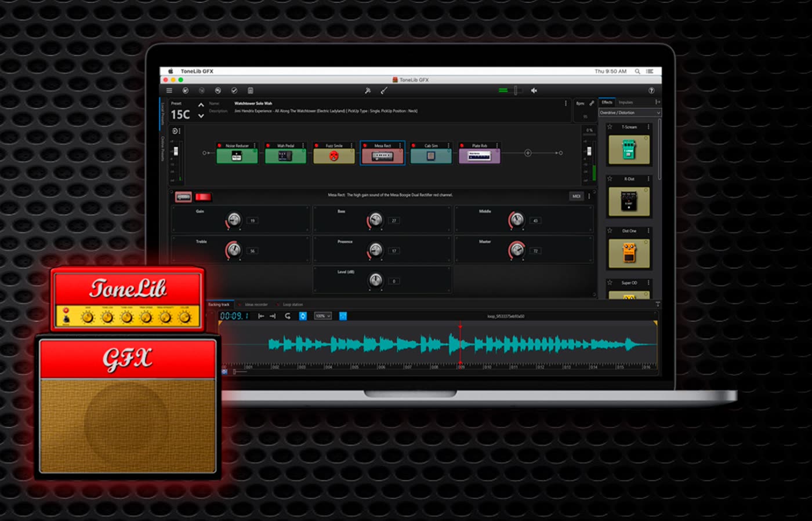Open the Overdrive / Distortion category dropdown

click(629, 112)
